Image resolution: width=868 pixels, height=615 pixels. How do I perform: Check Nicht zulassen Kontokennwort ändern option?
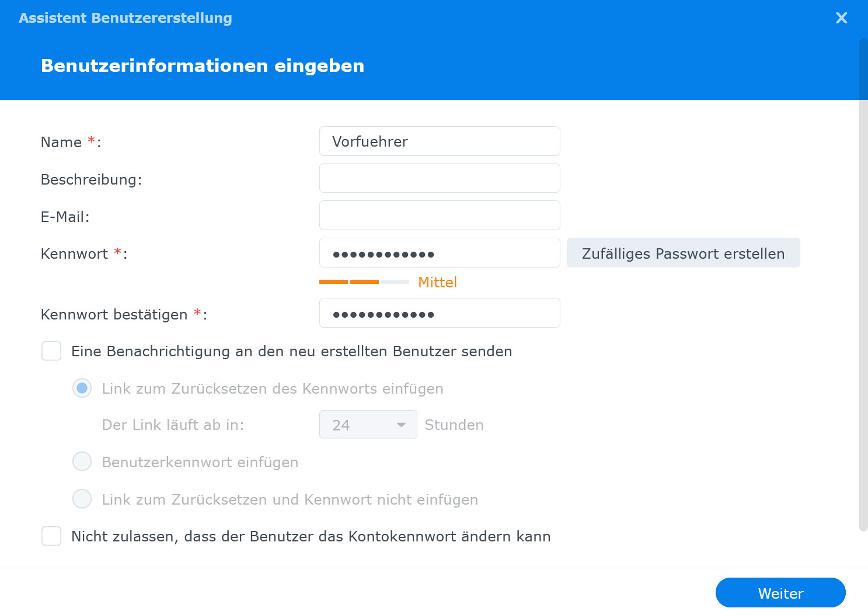click(x=51, y=536)
